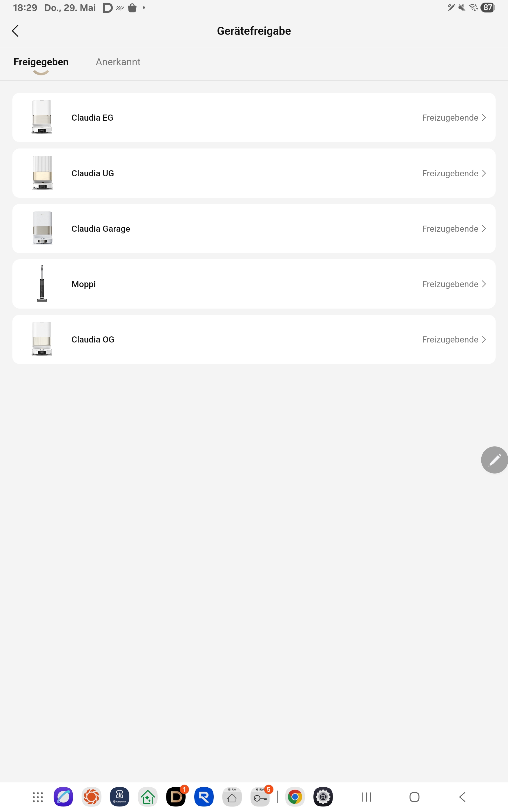Launch the Husqvarna app from the taskbar
The height and width of the screenshot is (812, 508).
point(119,797)
